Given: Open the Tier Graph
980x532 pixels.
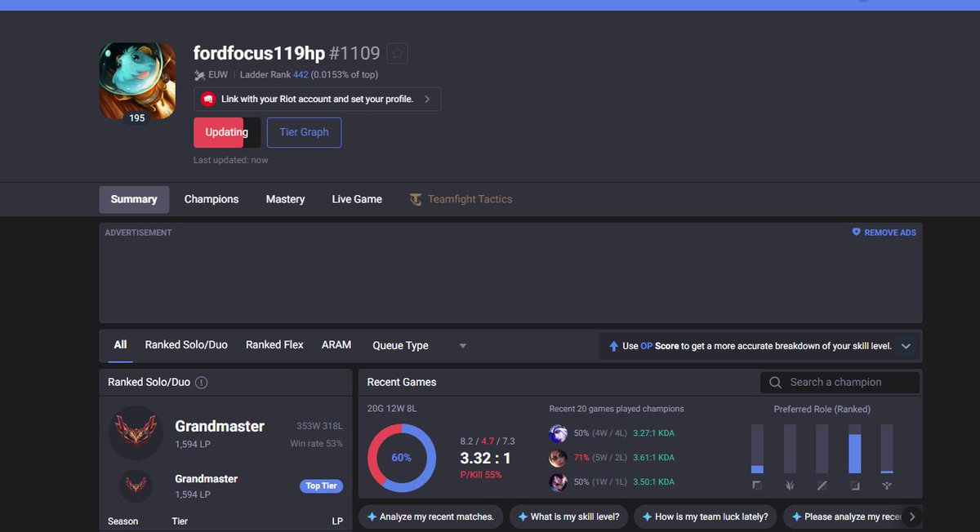Looking at the screenshot, I should 304,132.
